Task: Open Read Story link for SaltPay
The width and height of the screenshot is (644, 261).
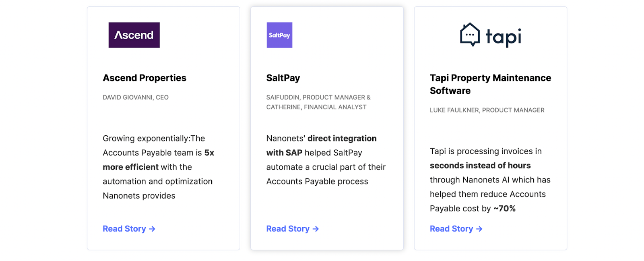Action: (x=288, y=229)
